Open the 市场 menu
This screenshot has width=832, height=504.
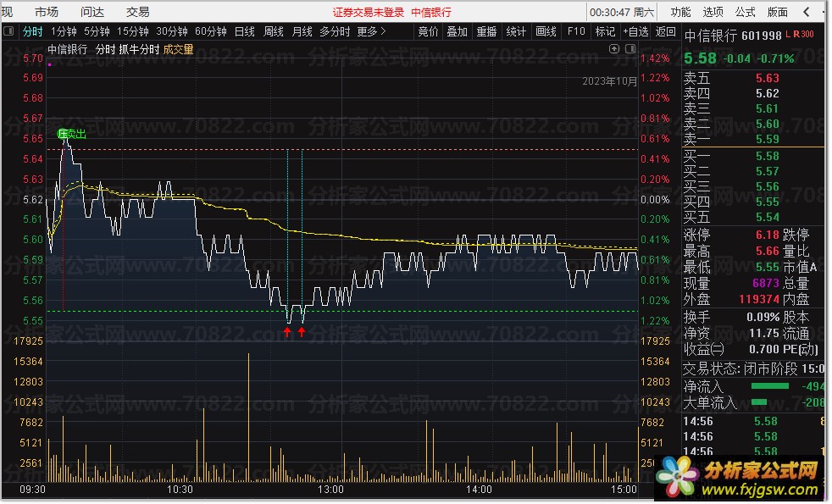point(46,12)
